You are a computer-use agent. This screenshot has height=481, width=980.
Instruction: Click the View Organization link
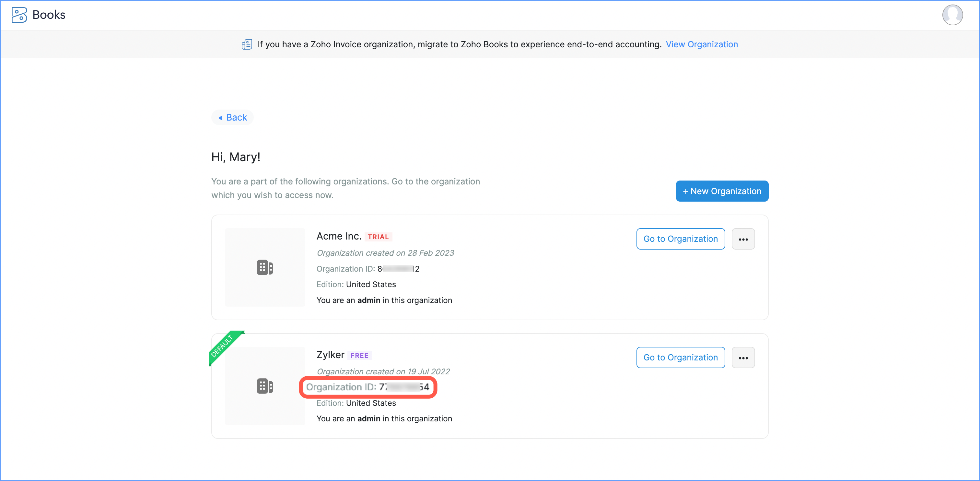pos(702,44)
